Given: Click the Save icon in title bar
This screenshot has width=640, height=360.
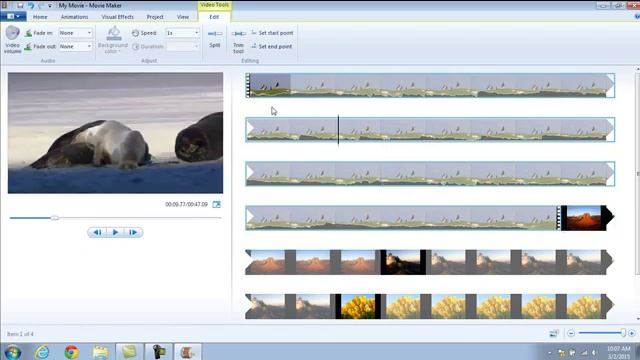Looking at the screenshot, I should click(x=20, y=6).
